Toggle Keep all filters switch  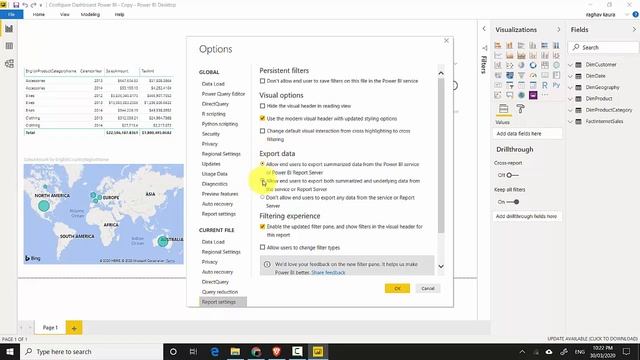coord(513,202)
